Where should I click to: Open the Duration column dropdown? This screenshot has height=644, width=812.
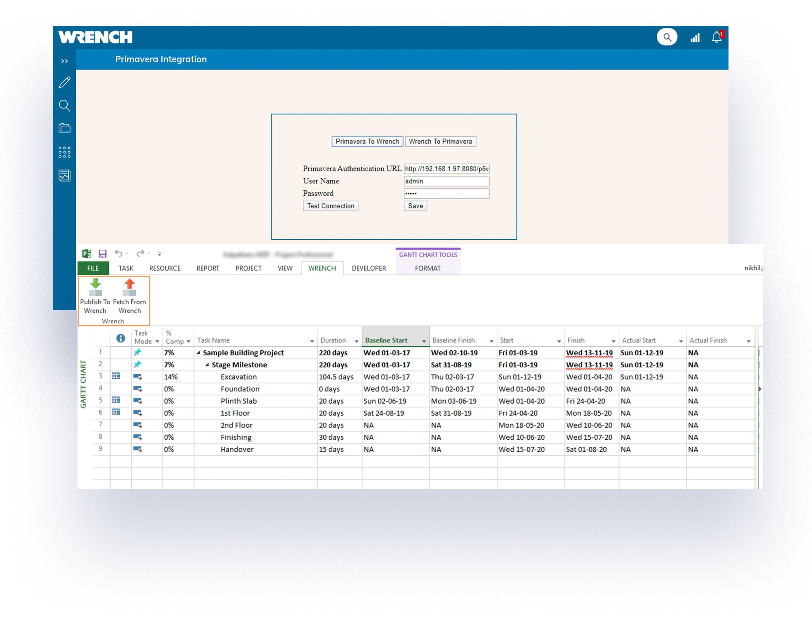tap(356, 341)
